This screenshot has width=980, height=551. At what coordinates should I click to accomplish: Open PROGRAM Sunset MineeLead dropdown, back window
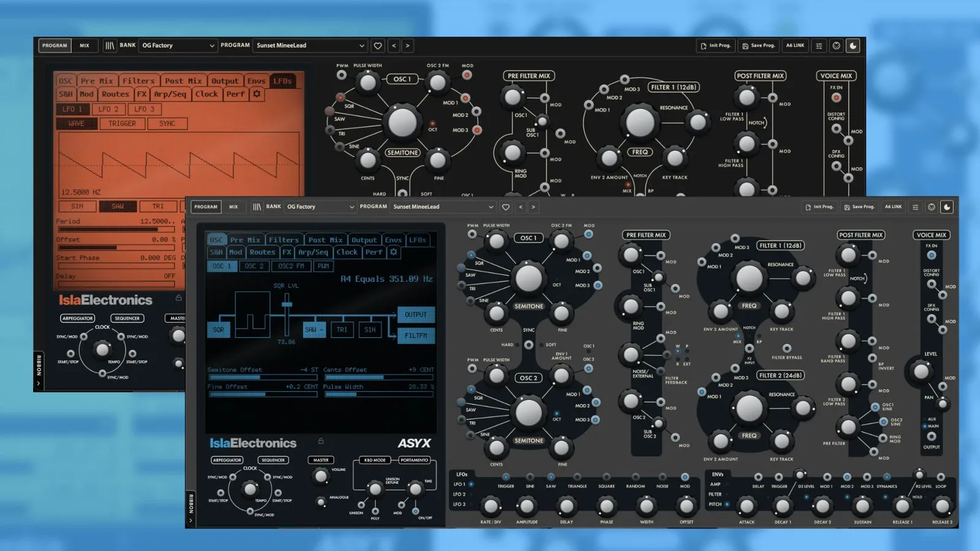(x=311, y=45)
